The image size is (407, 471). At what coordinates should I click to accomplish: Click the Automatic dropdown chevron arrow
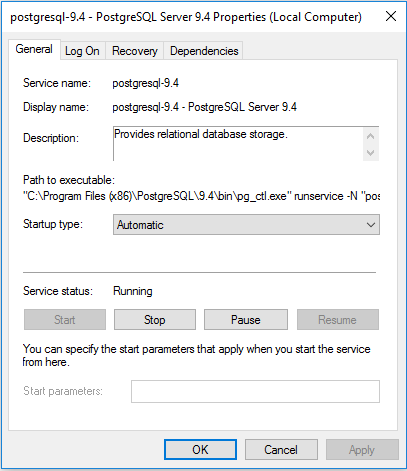click(x=371, y=225)
